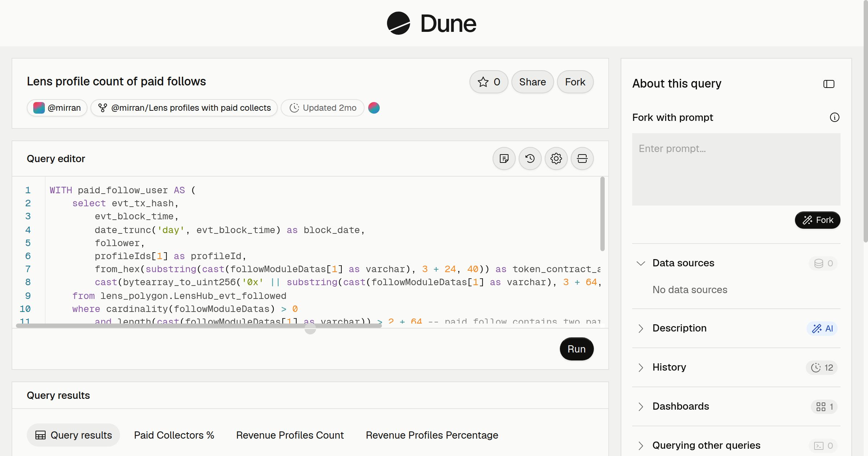This screenshot has height=456, width=868.
Task: Click the Querying other queries count badge
Action: coord(823,446)
